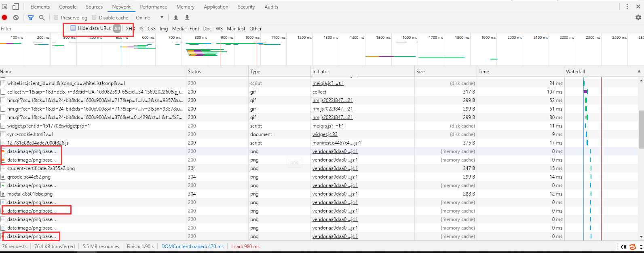Open the Performance tab
Screen dimensions: 644x253
click(x=154, y=7)
